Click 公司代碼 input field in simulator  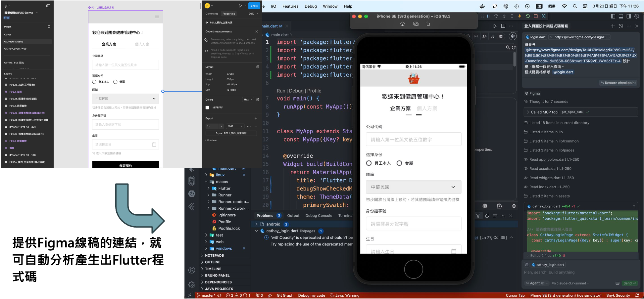(x=414, y=139)
